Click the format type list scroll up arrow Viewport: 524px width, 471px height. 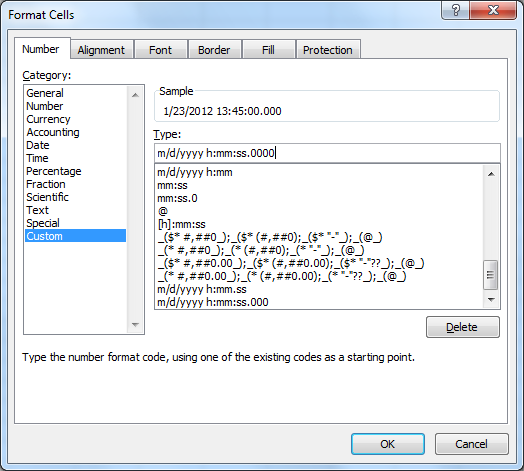491,174
